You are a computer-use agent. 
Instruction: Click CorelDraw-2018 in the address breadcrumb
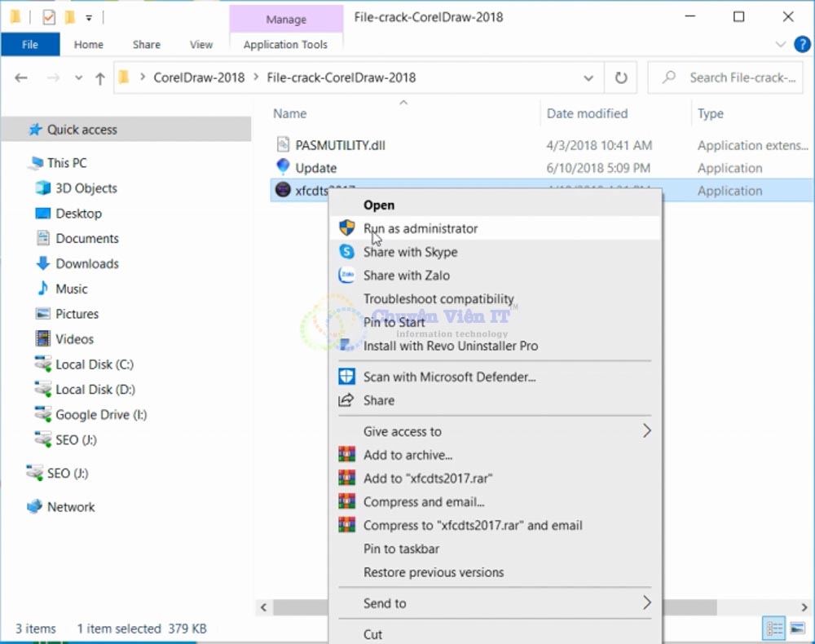coord(199,78)
